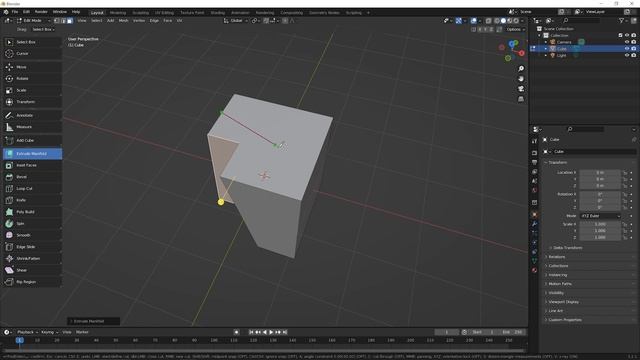
Task: Open the Select Box drag dropdown
Action: pos(43,29)
